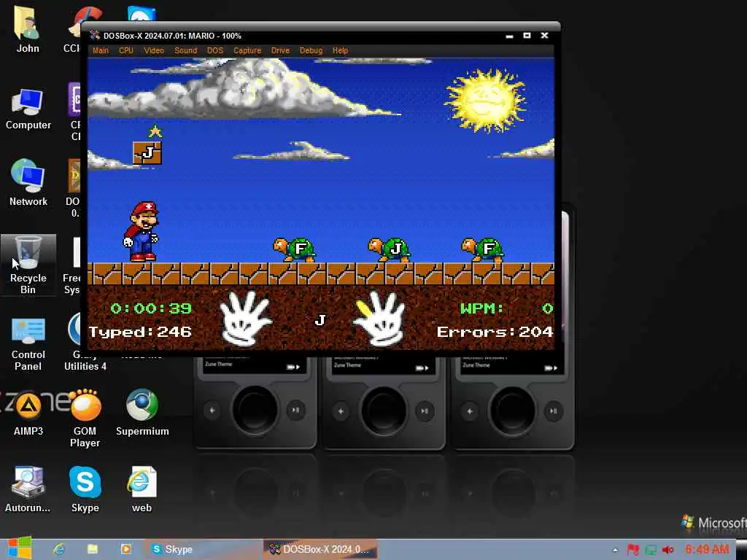This screenshot has width=747, height=560.
Task: Select the Control Panel desktop icon
Action: point(28,344)
